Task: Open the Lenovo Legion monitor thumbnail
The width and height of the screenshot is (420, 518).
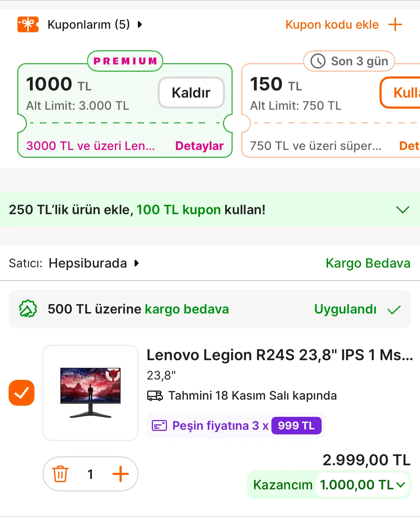Action: coord(90,393)
